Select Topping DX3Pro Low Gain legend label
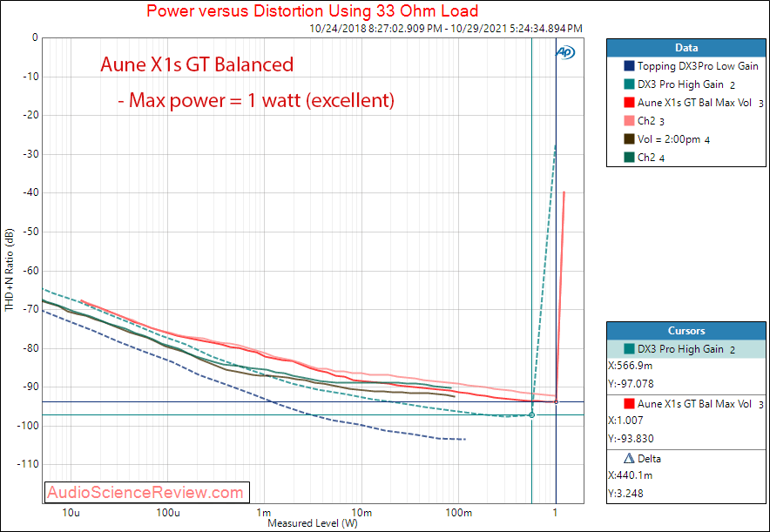 point(698,66)
